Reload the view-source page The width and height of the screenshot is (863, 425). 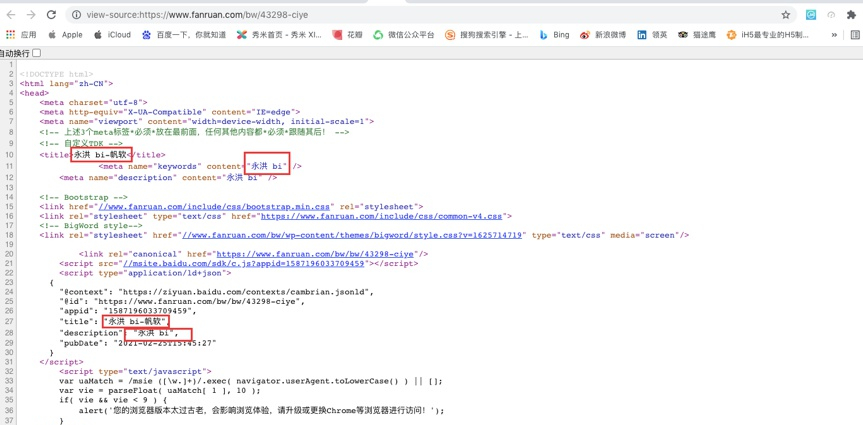51,15
